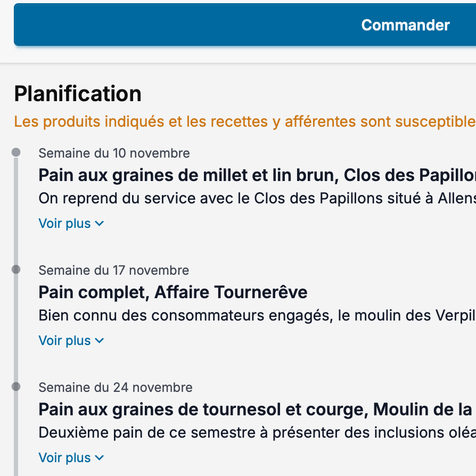This screenshot has height=476, width=476.
Task: Select the Pain complet, Affaire Tournerêve title
Action: (173, 292)
